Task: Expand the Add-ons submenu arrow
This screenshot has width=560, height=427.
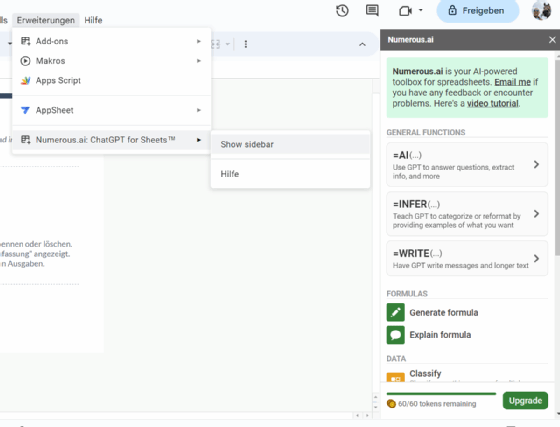Action: tap(199, 41)
